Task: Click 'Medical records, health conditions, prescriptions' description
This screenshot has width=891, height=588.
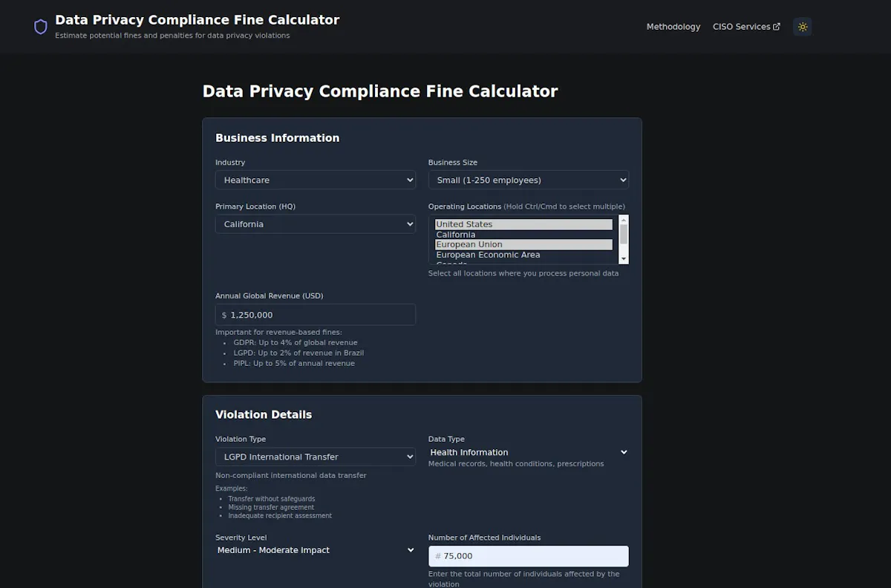Action: tap(516, 464)
